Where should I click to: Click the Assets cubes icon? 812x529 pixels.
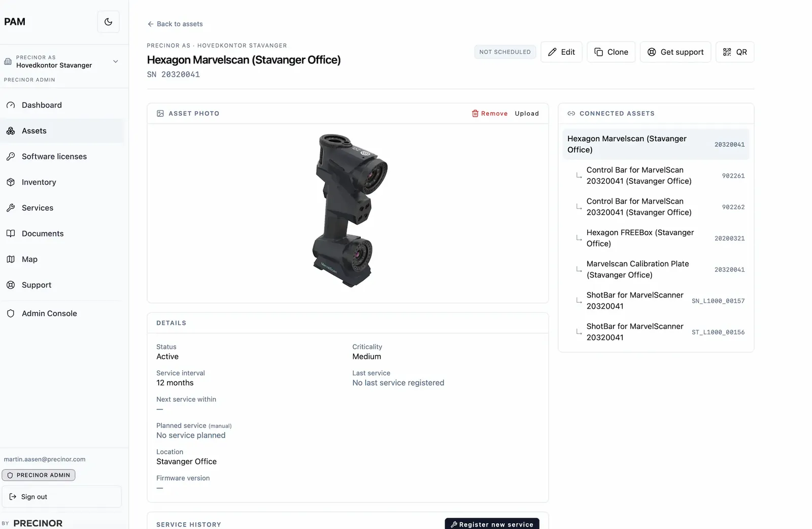[11, 131]
